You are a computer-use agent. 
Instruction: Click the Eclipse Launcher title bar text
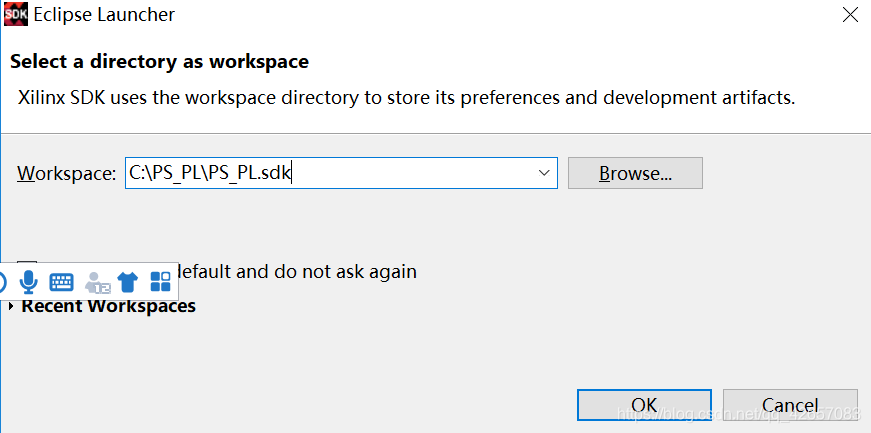click(x=104, y=15)
